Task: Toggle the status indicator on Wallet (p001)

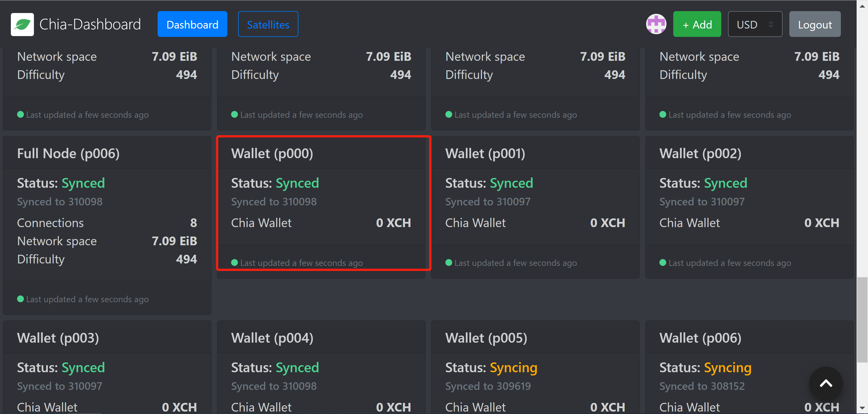Action: click(x=448, y=263)
